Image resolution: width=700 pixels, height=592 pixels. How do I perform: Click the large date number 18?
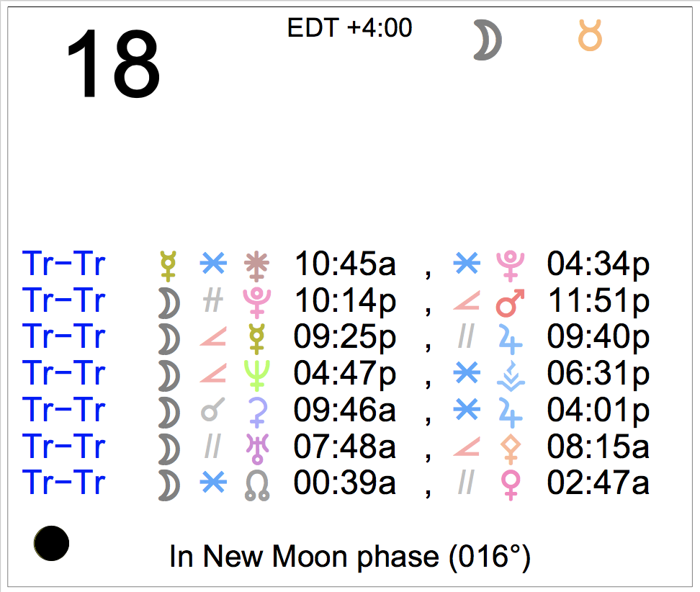tap(112, 63)
